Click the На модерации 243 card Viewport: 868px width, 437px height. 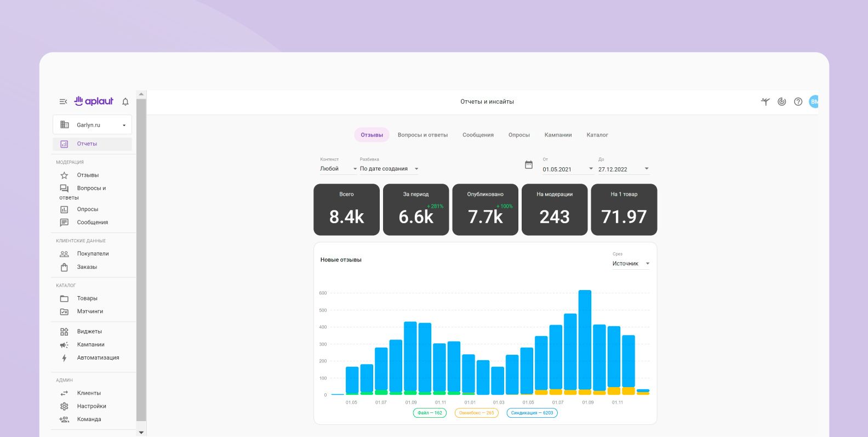pyautogui.click(x=555, y=209)
